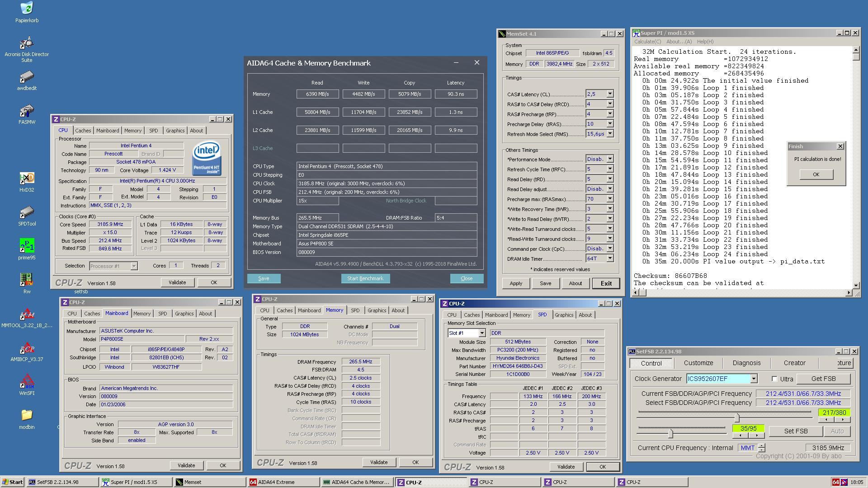Viewport: 868px width, 488px height.
Task: Click the upper FSB slider thumb in SetFSB
Action: coord(737,418)
